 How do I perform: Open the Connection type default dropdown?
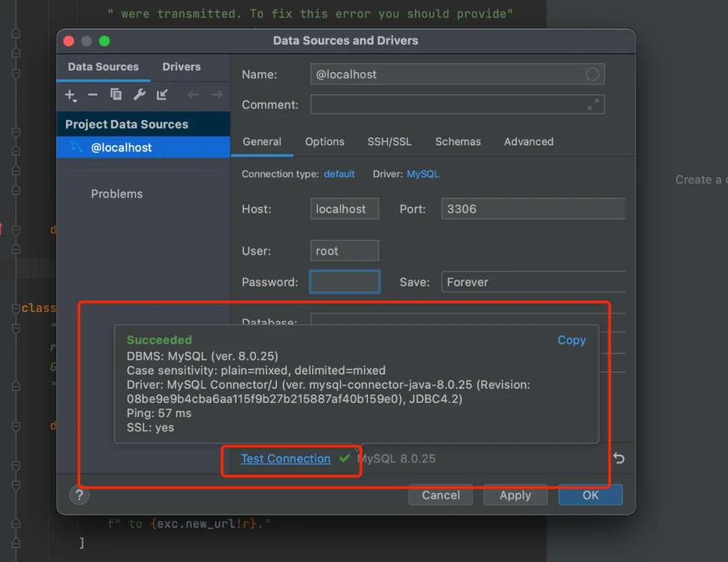tap(339, 174)
